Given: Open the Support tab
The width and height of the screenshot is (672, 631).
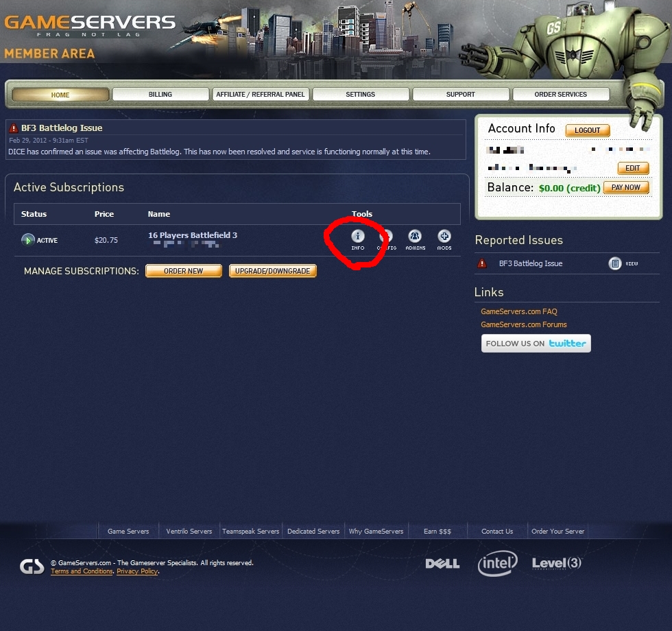Looking at the screenshot, I should [461, 95].
